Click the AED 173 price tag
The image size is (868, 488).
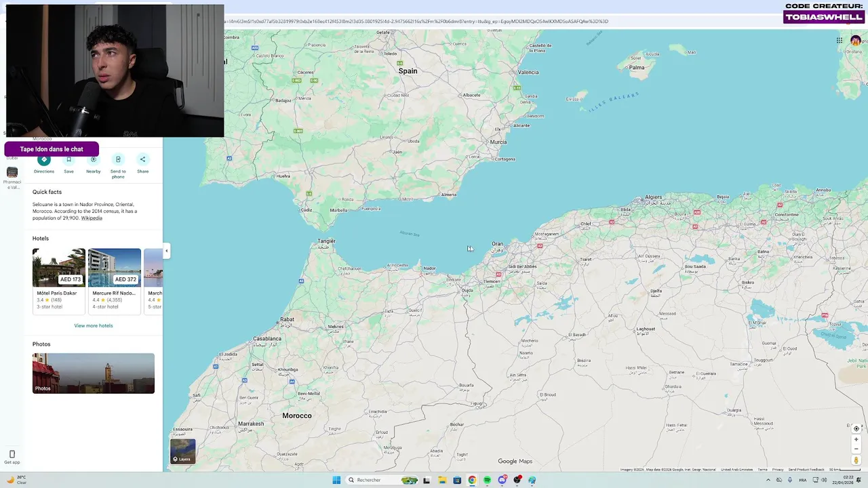click(70, 279)
